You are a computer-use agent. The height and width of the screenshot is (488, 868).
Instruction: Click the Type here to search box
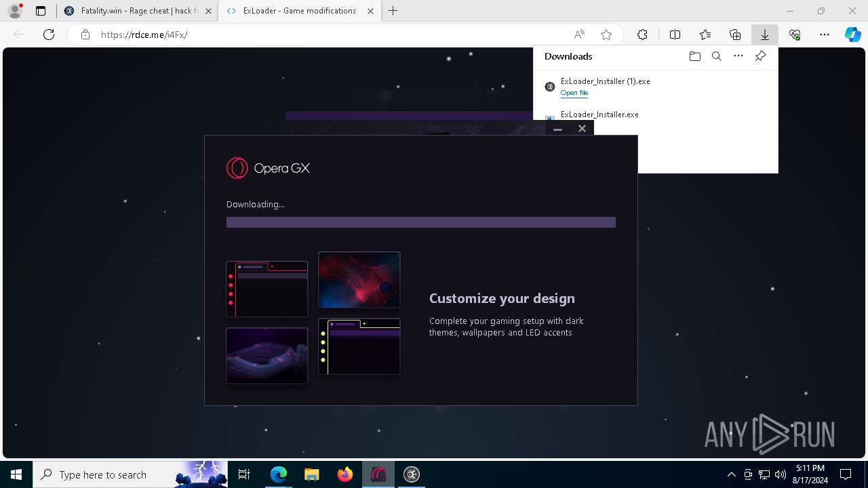[x=131, y=474]
